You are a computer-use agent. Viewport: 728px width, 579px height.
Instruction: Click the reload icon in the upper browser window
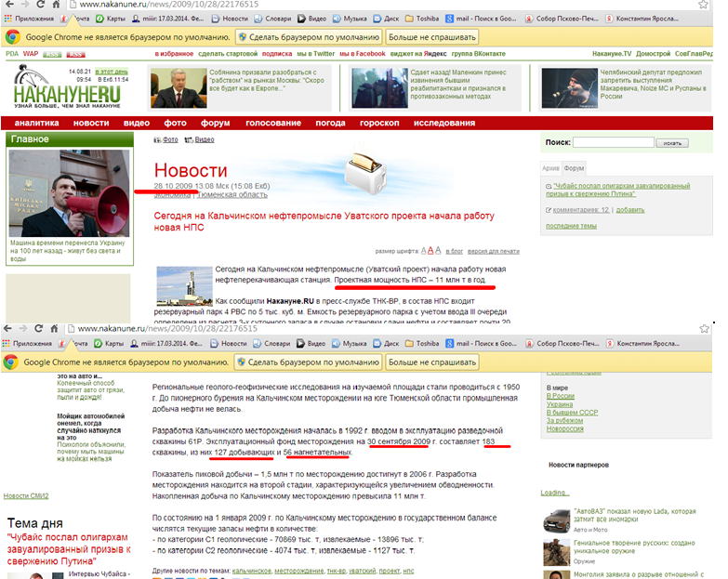[40, 4]
